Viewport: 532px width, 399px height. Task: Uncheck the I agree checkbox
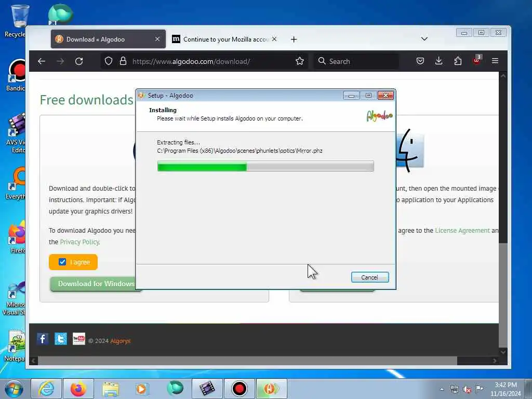[x=62, y=262]
